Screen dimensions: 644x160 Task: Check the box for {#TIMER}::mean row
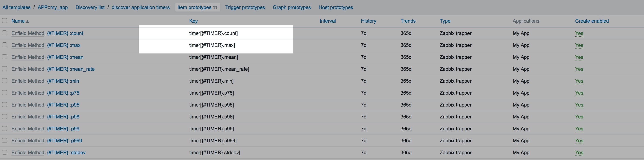(x=5, y=57)
